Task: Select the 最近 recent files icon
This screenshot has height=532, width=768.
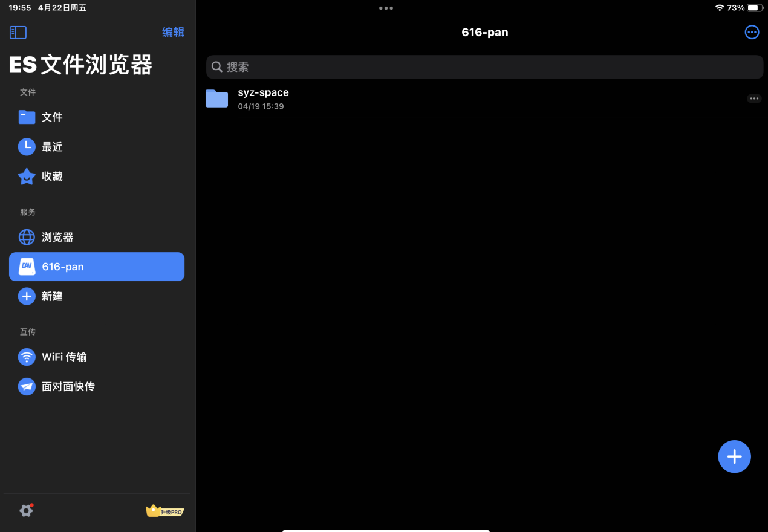Action: tap(51, 146)
